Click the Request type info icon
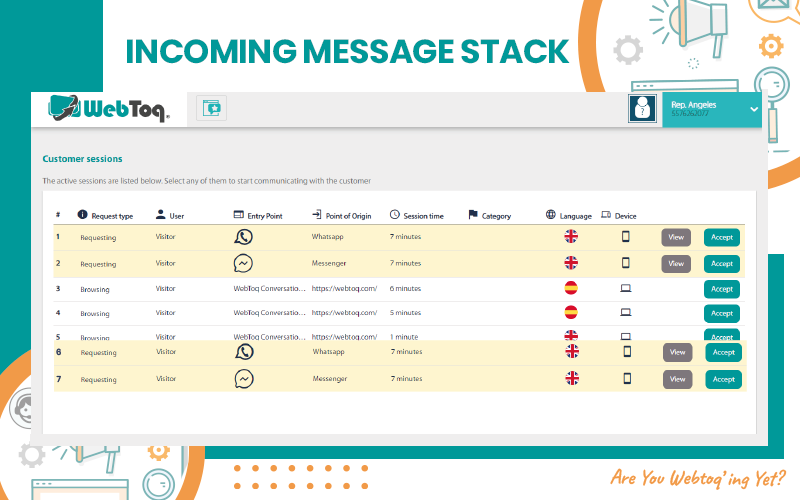This screenshot has width=800, height=500. [x=82, y=215]
